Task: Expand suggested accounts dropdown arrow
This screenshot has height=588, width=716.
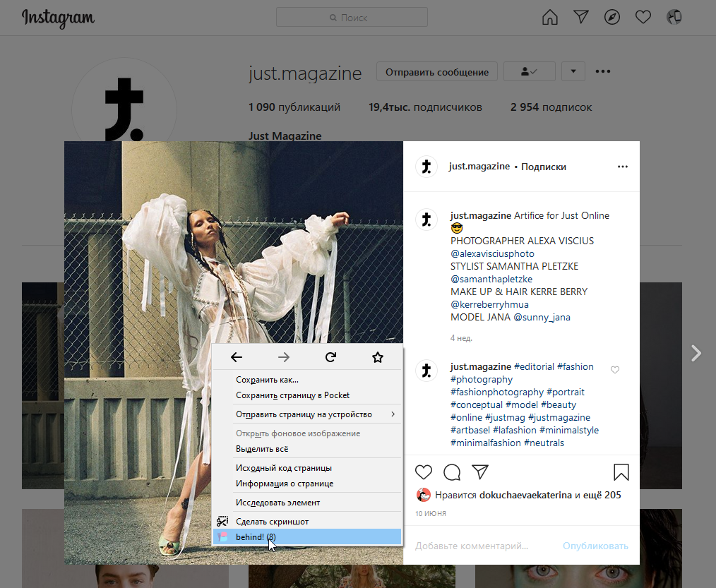Action: pos(573,71)
